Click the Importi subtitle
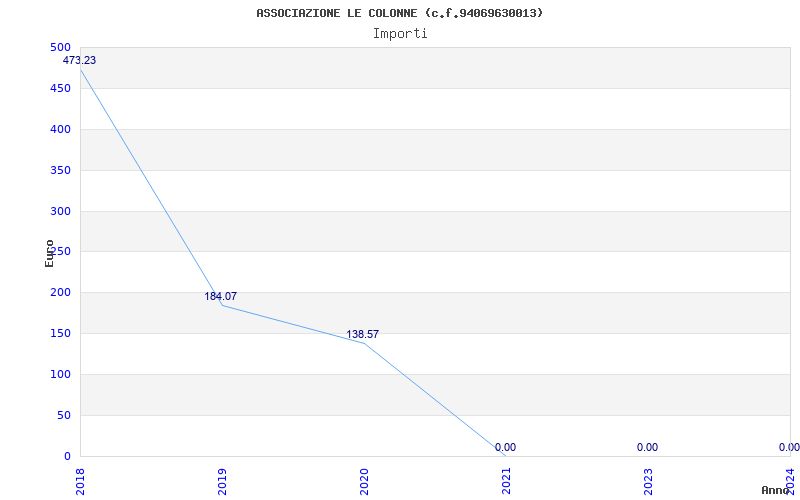 tap(400, 34)
